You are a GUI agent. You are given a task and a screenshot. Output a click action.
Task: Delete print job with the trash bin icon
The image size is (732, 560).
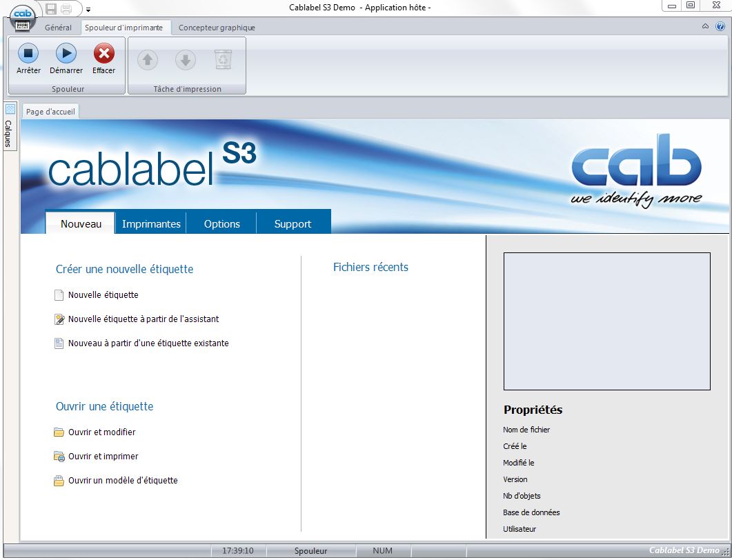point(223,60)
